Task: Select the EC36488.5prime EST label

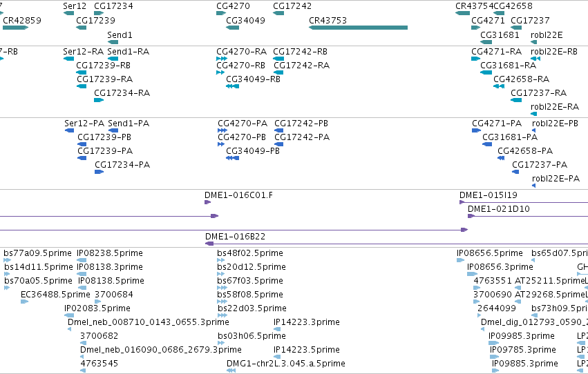Action: tap(55, 295)
